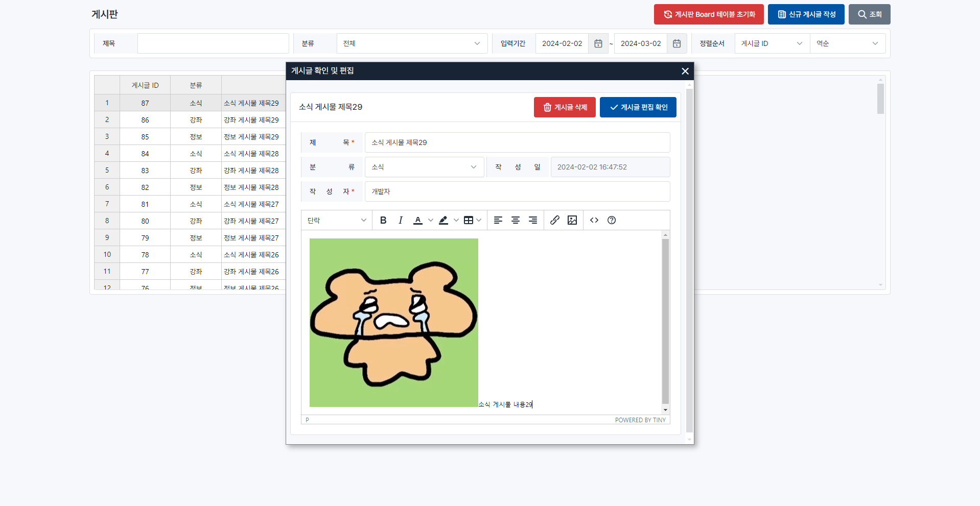
Task: Insert an image with picture icon
Action: (x=572, y=220)
